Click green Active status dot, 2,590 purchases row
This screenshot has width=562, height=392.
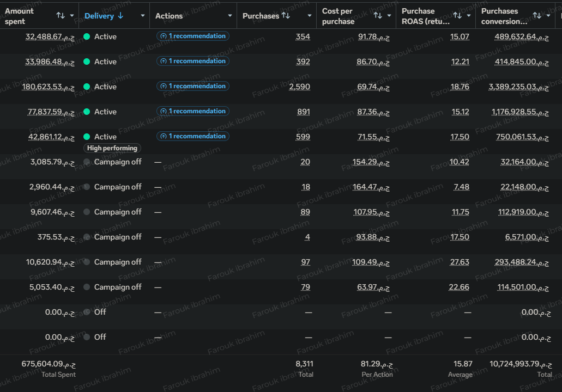[87, 87]
